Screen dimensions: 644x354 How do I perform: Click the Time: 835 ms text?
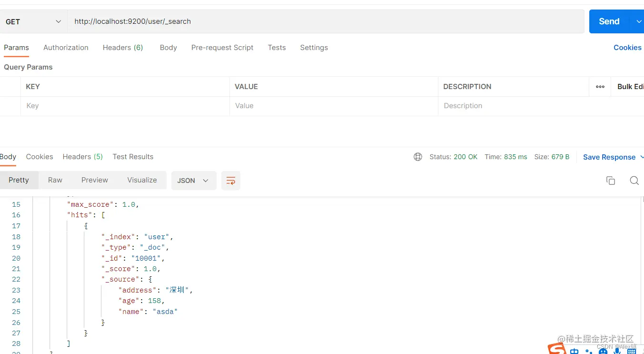click(506, 157)
